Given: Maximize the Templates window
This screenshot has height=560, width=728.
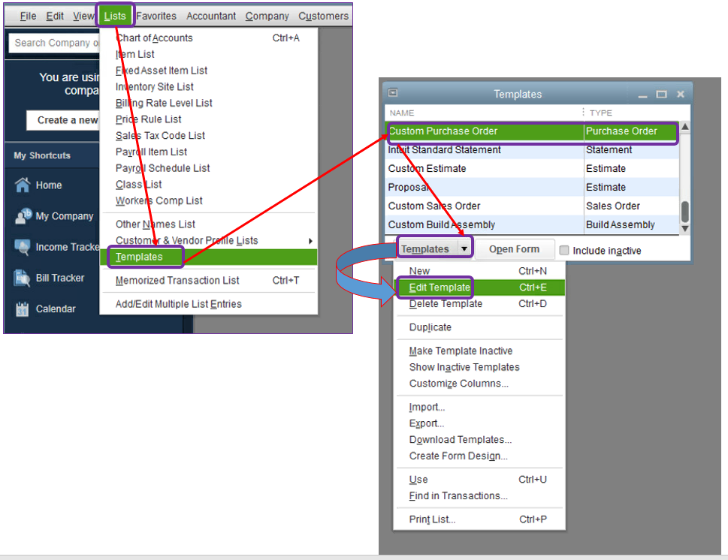Looking at the screenshot, I should 661,94.
